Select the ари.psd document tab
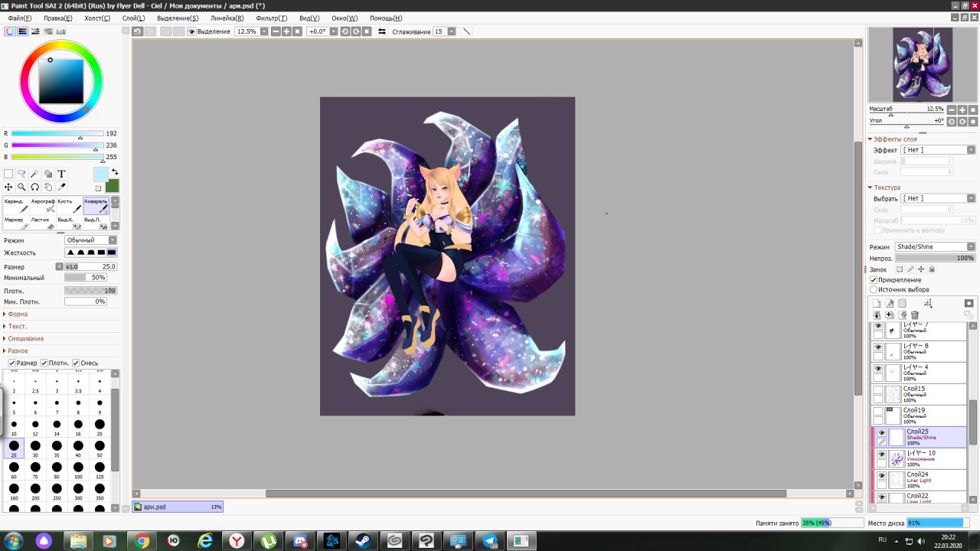 tap(178, 507)
